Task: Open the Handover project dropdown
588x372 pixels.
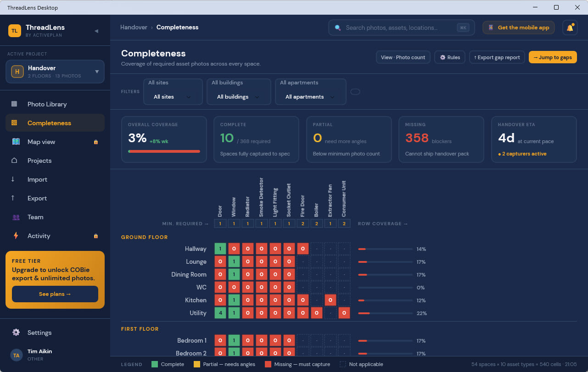Action: (x=55, y=72)
